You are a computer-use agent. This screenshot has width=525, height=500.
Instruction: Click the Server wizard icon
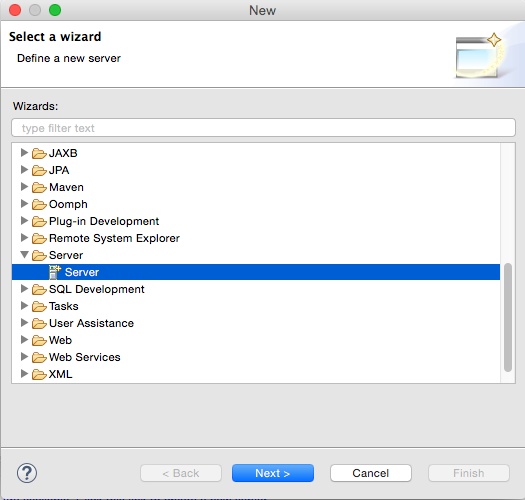pyautogui.click(x=55, y=272)
